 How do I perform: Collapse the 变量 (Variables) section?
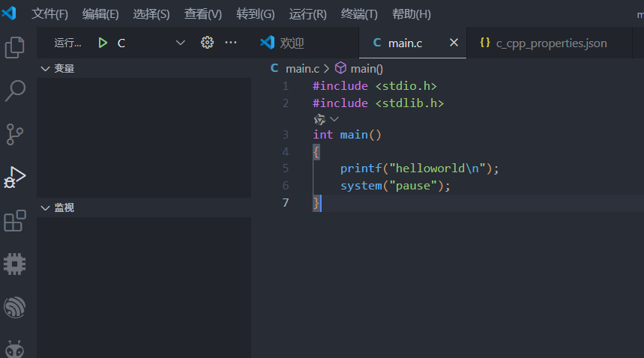click(x=45, y=69)
